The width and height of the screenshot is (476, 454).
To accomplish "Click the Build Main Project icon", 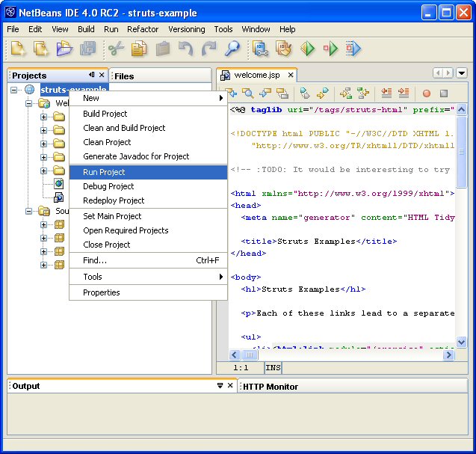I will click(260, 49).
